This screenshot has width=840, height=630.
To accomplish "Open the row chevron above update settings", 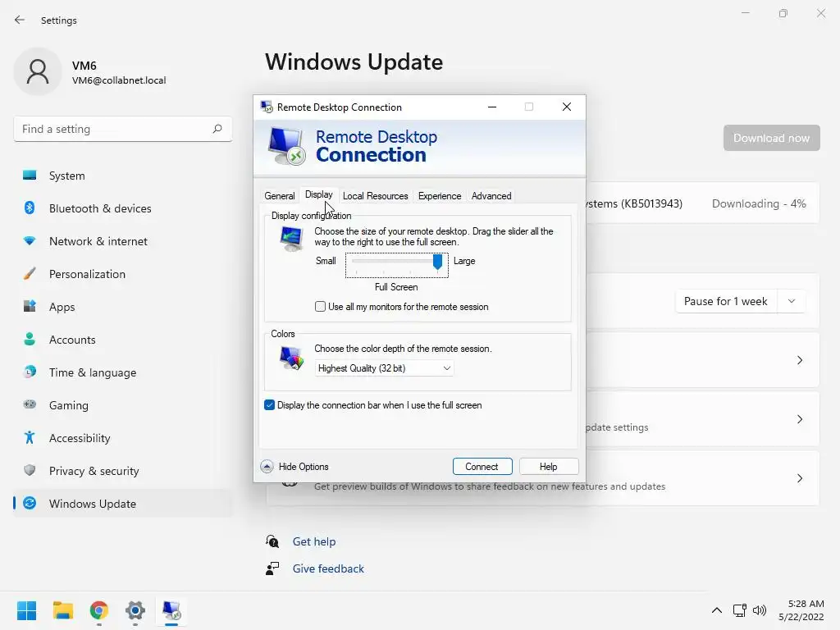I will point(799,360).
